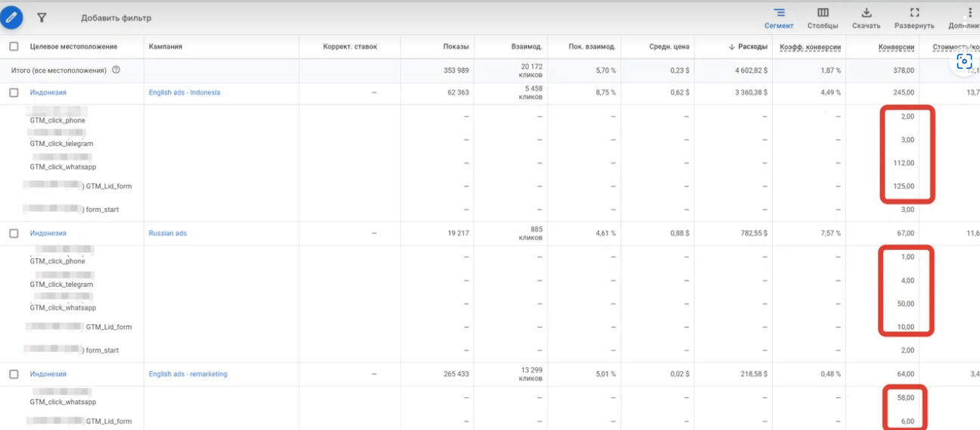The height and width of the screenshot is (430, 980).
Task: Open the filter funnel icon
Action: [42, 17]
